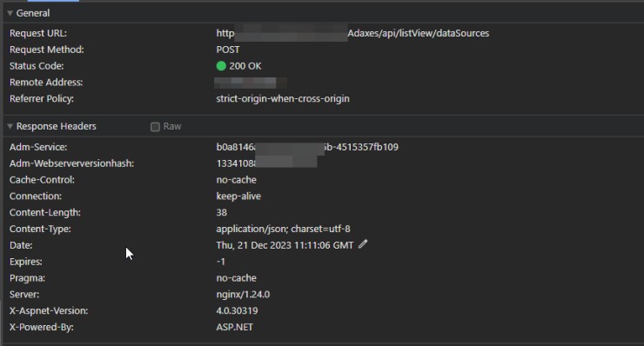Select the Date header value text

285,245
